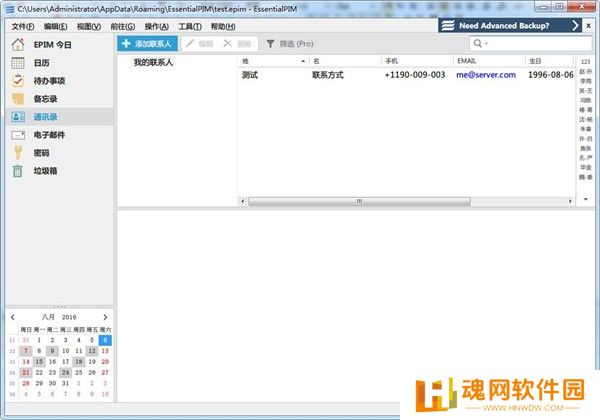Select August 15 in mini calendar
This screenshot has height=420, width=600.
point(39,361)
